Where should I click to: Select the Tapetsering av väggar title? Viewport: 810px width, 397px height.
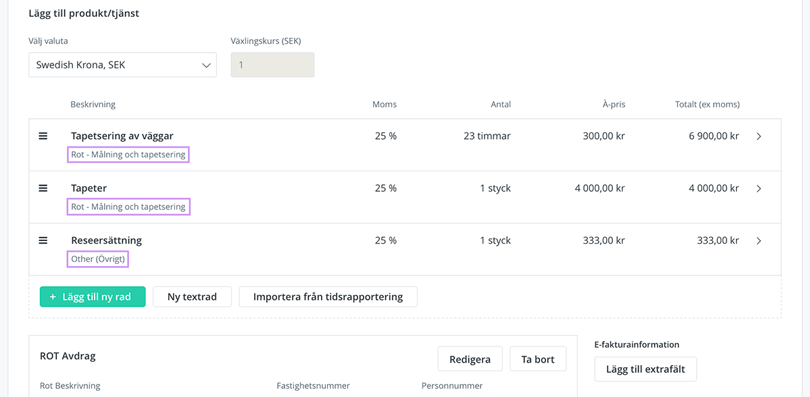pos(122,136)
